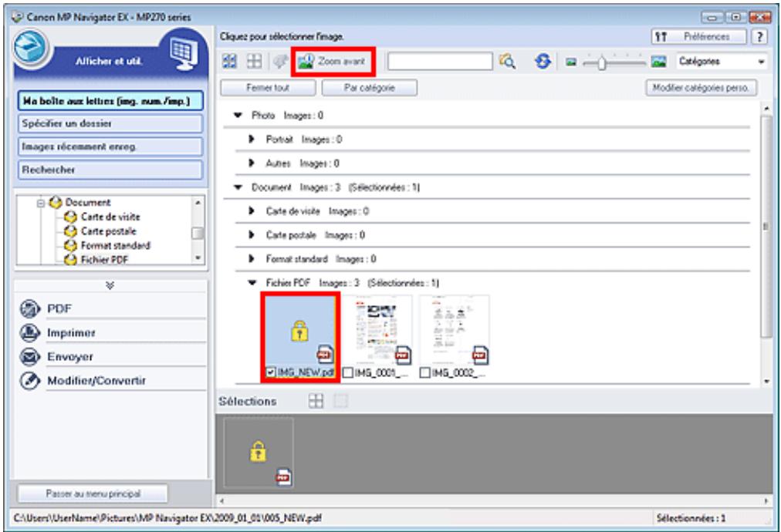Click the scan/import round arrow icon
Image resolution: width=781 pixels, height=532 pixels.
click(x=32, y=48)
